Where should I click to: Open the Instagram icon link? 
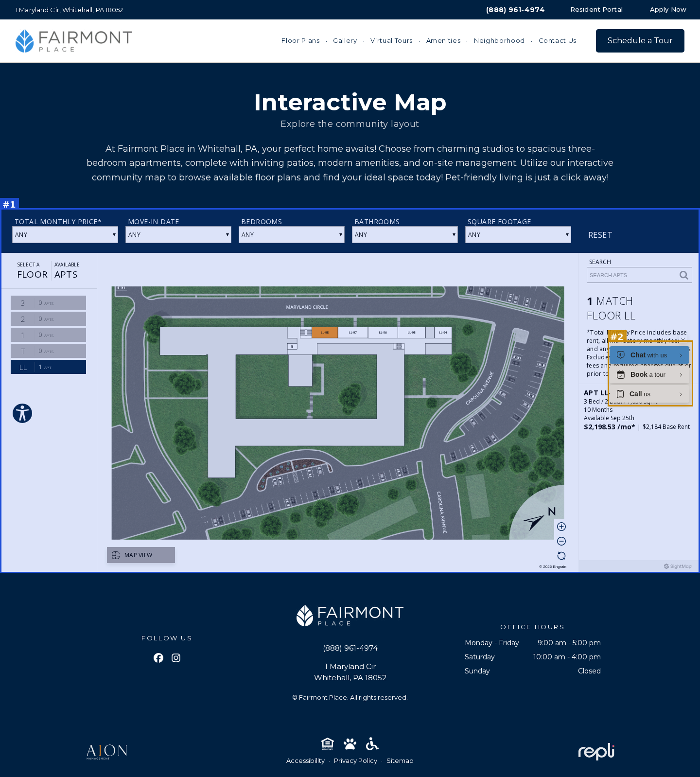point(176,658)
